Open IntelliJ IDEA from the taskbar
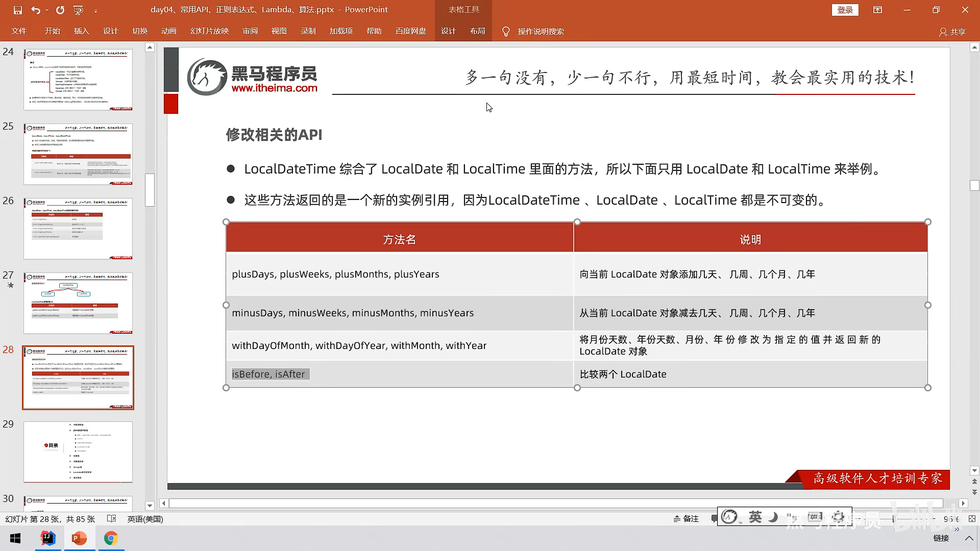980x551 pixels. [x=48, y=538]
